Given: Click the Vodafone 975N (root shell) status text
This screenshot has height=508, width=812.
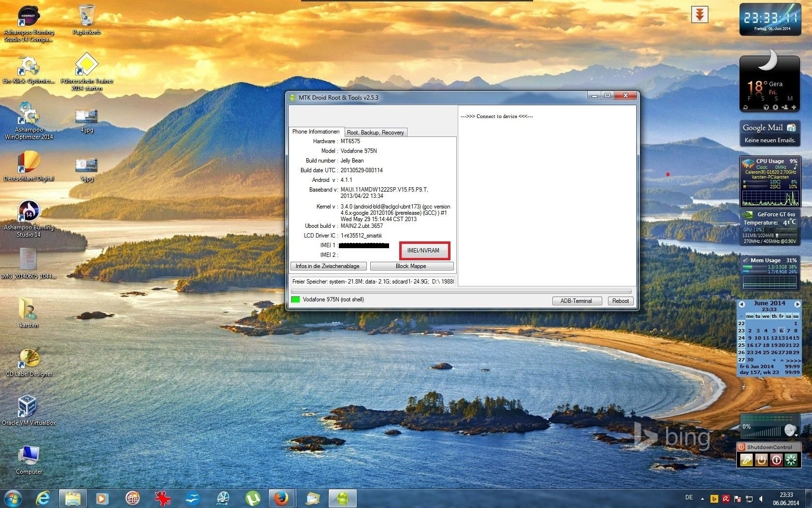Looking at the screenshot, I should point(333,299).
